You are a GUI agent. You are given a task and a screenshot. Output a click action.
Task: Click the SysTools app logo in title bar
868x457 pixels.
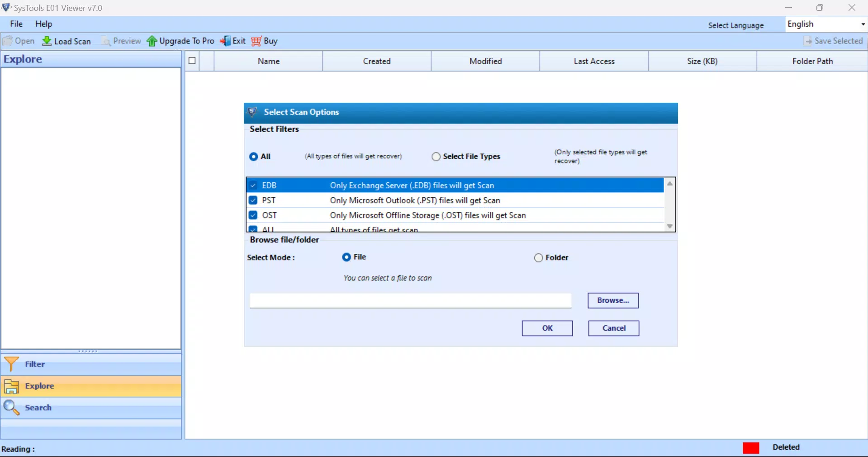click(6, 8)
